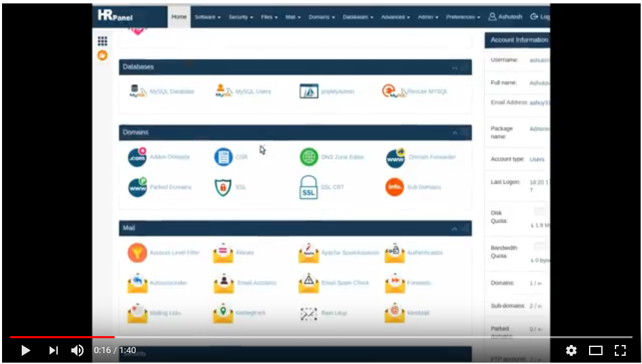Click the orange round sidebar icon

tap(103, 55)
